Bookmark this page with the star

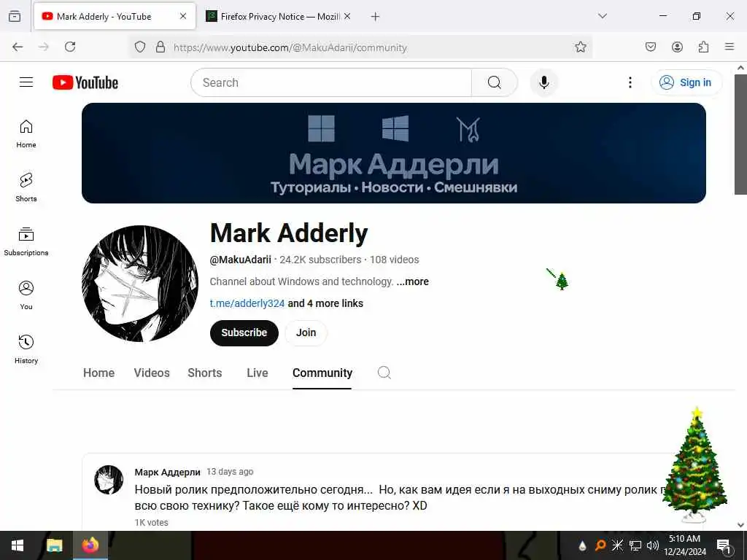coord(580,47)
